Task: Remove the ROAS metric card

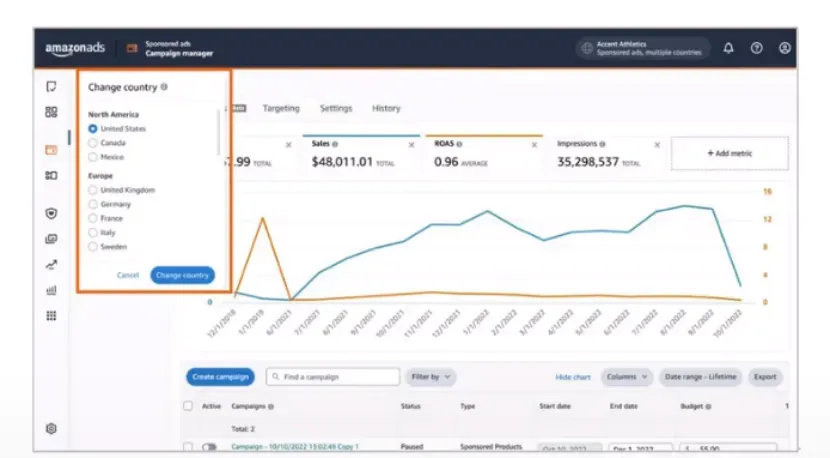Action: 534,145
